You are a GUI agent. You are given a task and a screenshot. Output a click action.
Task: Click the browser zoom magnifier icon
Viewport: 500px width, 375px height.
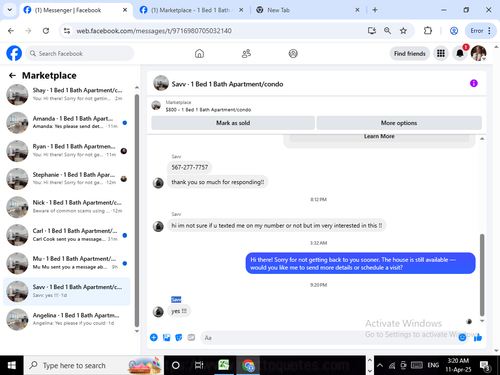(x=387, y=31)
